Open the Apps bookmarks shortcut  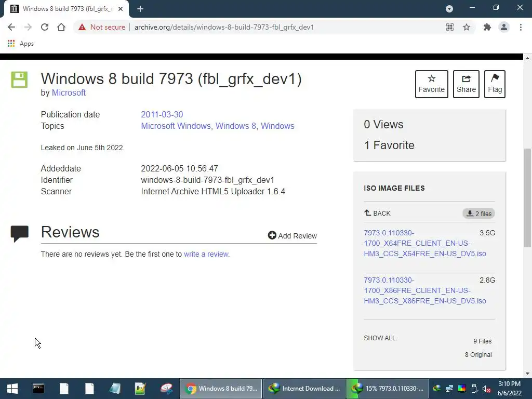pyautogui.click(x=21, y=44)
